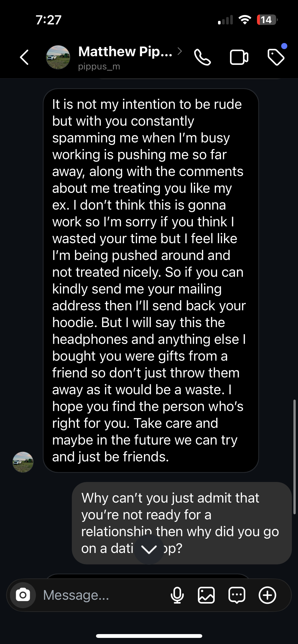This screenshot has width=298, height=644.
Task: Tap the "Why can't you just admit" reply bubble
Action: [x=181, y=523]
